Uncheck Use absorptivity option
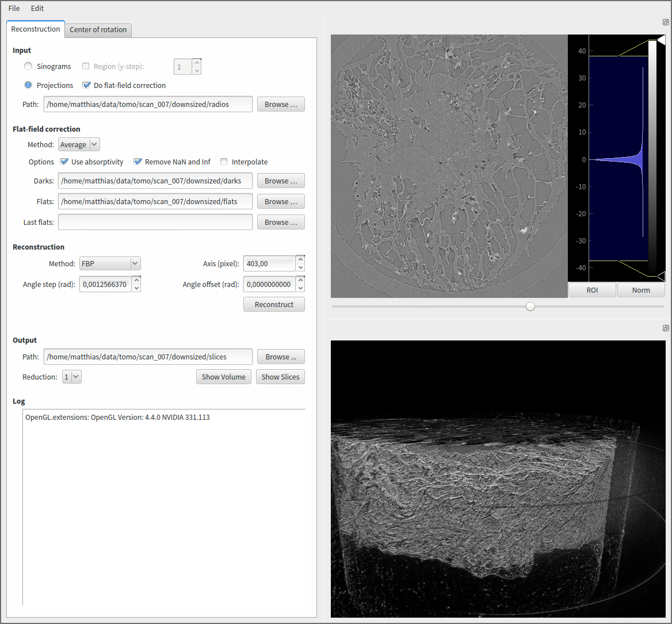The height and width of the screenshot is (624, 672). coord(64,162)
